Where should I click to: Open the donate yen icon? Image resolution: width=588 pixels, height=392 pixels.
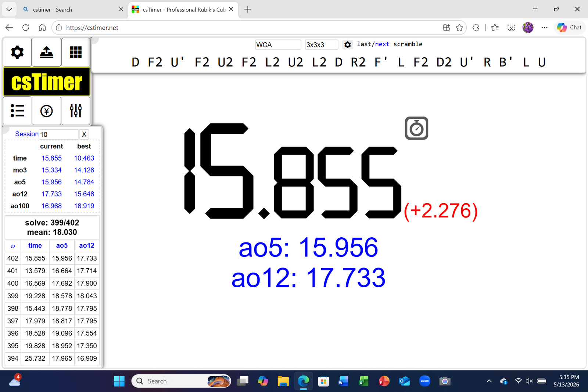pos(46,111)
